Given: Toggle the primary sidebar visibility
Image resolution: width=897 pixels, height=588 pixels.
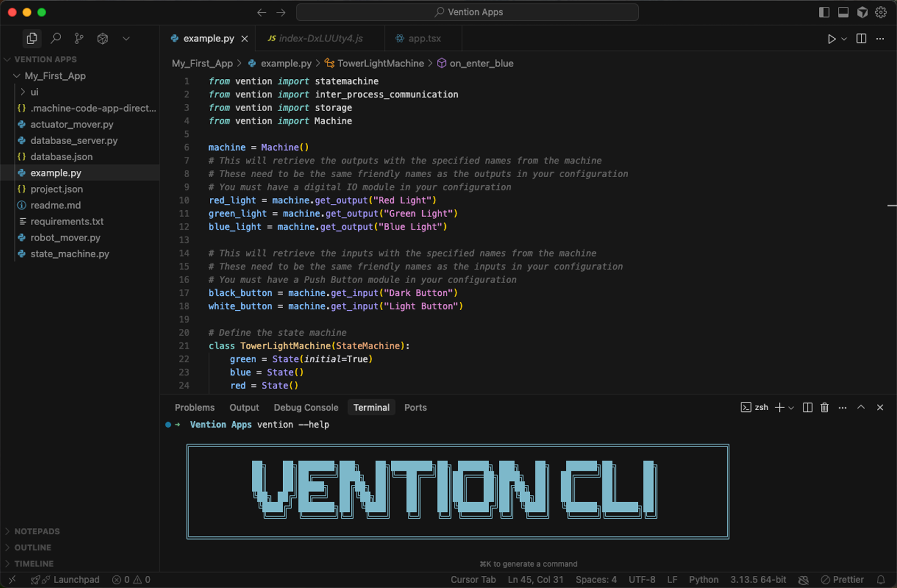Looking at the screenshot, I should pos(823,12).
